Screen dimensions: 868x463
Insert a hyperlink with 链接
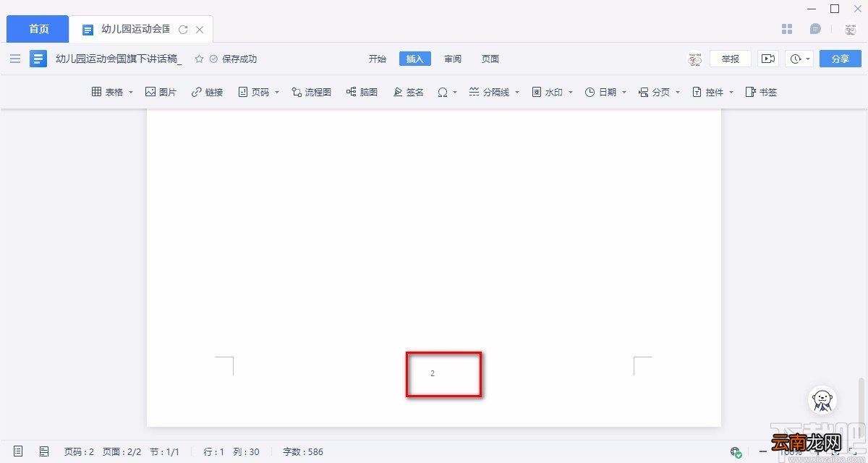pyautogui.click(x=207, y=92)
